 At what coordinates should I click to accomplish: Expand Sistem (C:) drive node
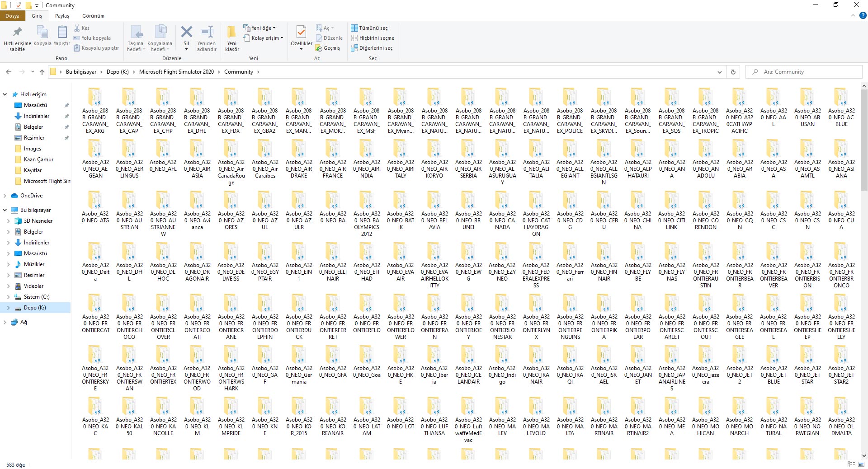[x=8, y=297]
